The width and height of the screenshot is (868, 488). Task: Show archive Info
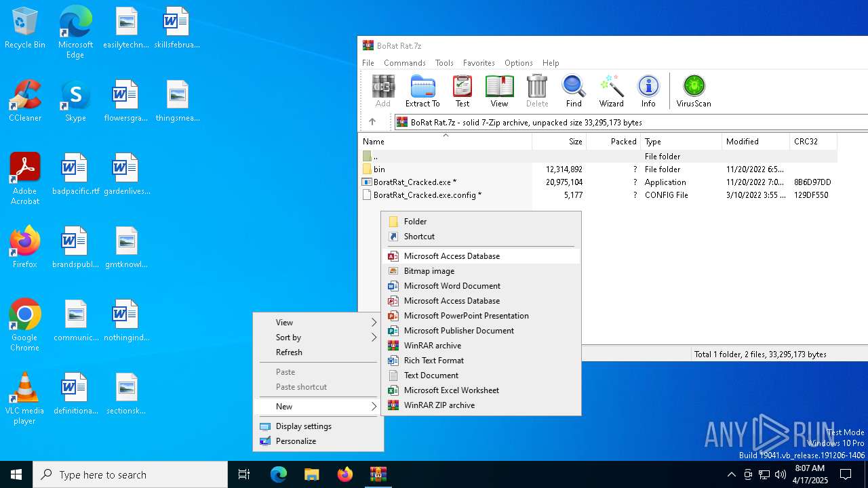tap(648, 91)
